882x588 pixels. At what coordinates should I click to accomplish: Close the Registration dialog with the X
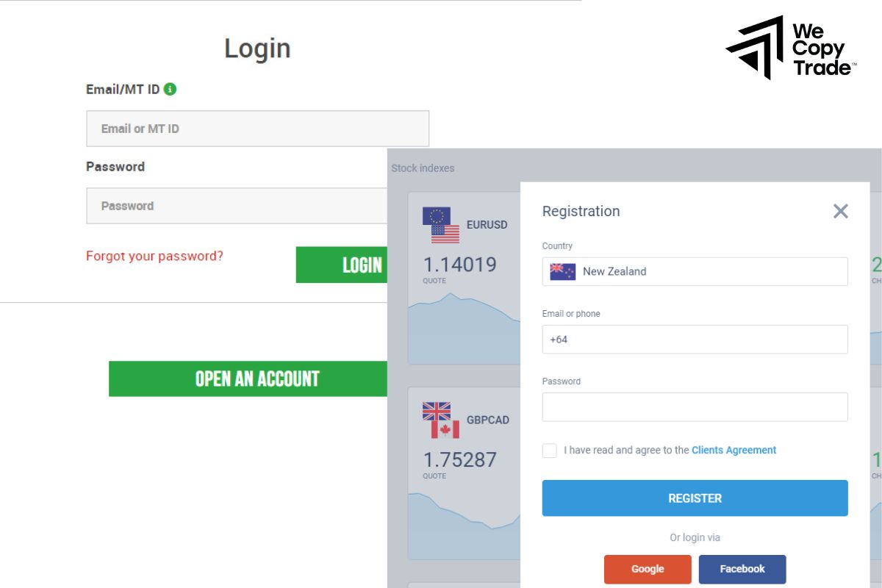(841, 211)
